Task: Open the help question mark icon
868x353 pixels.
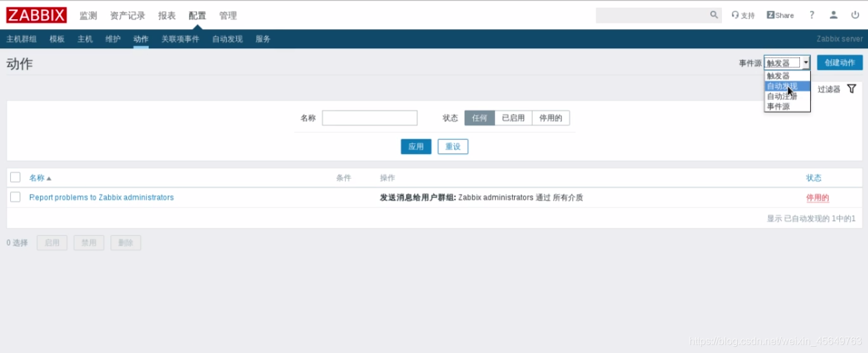Action: [811, 15]
